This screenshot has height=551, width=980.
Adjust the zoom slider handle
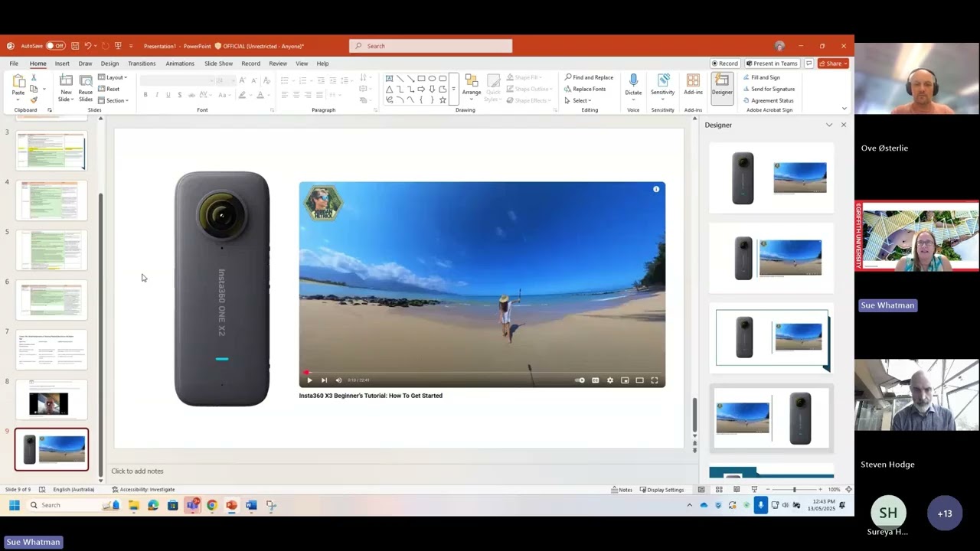click(794, 490)
